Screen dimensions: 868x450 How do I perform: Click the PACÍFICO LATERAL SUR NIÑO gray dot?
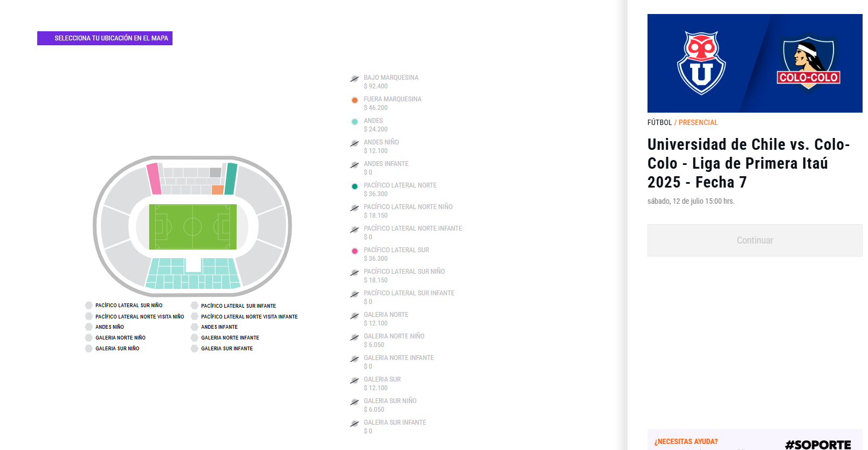[x=89, y=306]
